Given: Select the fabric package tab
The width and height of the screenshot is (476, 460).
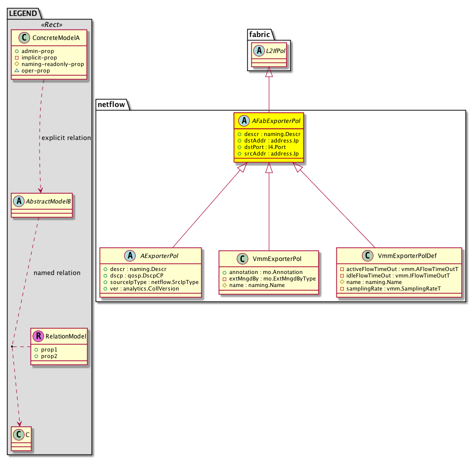Looking at the screenshot, I should coord(259,34).
